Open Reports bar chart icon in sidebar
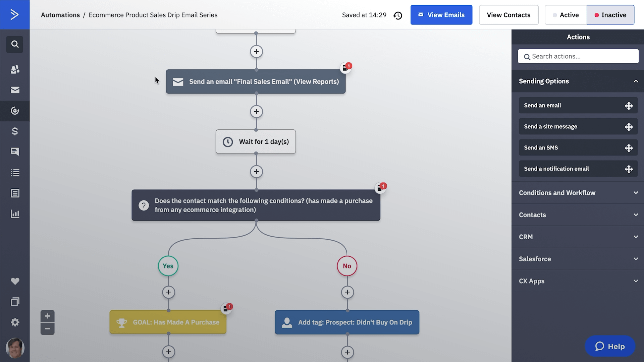 pos(15,214)
